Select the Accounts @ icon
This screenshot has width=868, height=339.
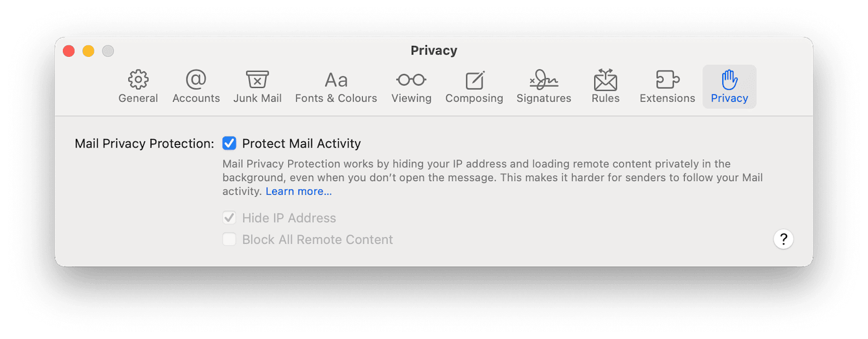pos(196,80)
